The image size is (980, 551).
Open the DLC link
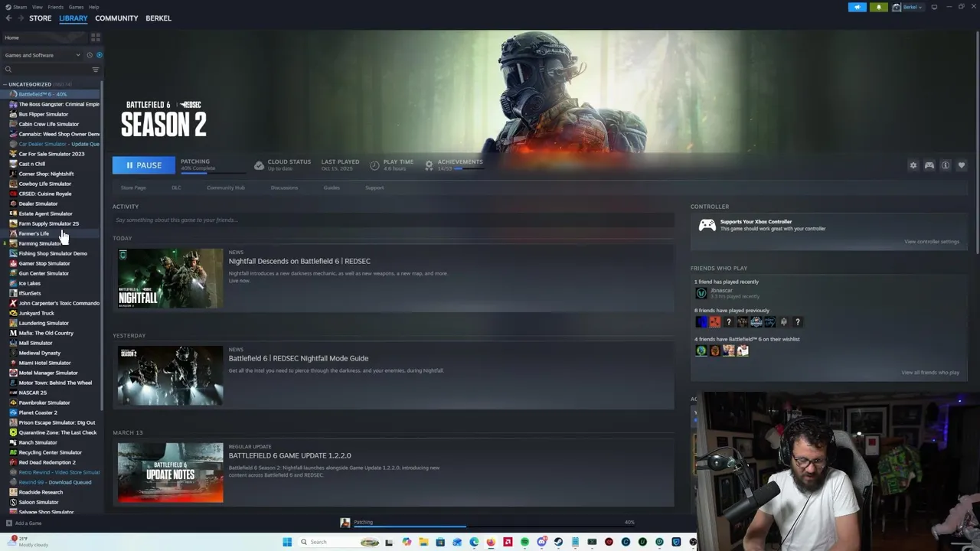176,187
